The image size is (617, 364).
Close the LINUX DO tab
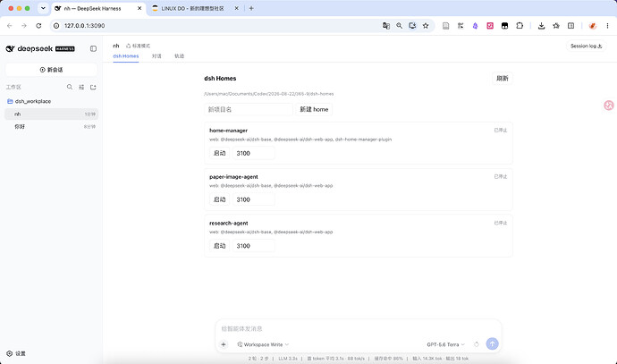(236, 8)
